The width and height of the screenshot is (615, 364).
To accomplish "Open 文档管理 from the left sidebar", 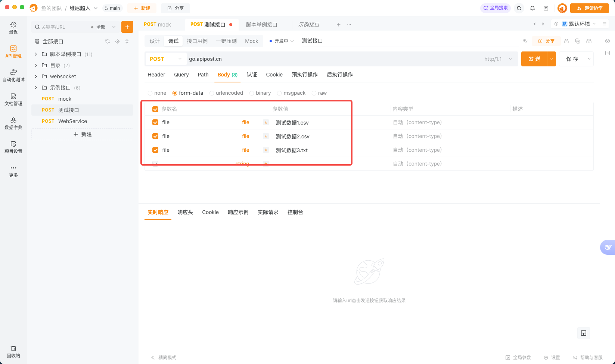I will point(13,100).
